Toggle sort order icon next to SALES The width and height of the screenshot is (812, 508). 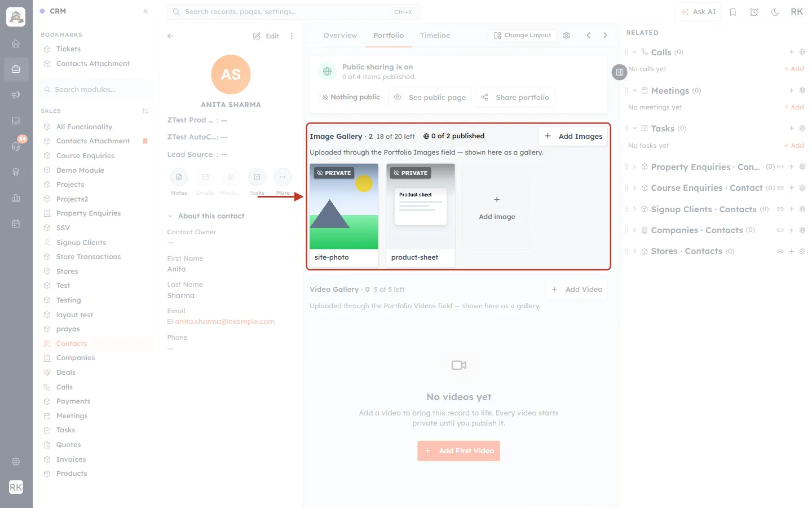145,111
